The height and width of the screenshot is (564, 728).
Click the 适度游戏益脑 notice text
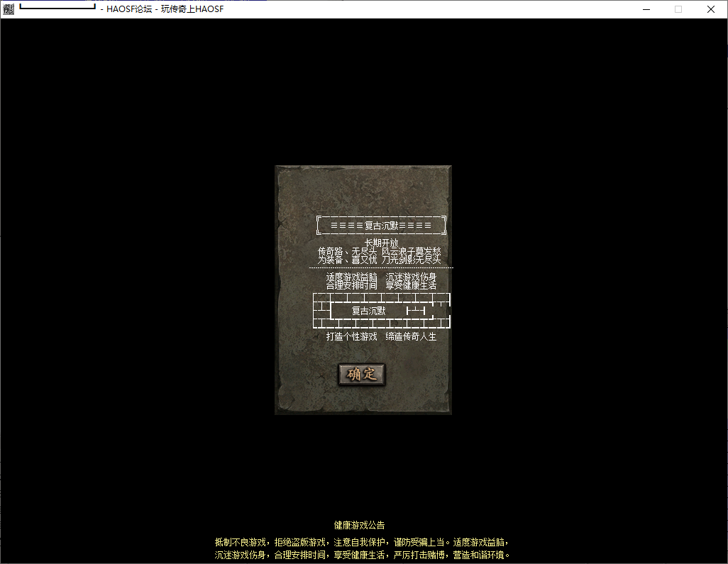(x=352, y=277)
